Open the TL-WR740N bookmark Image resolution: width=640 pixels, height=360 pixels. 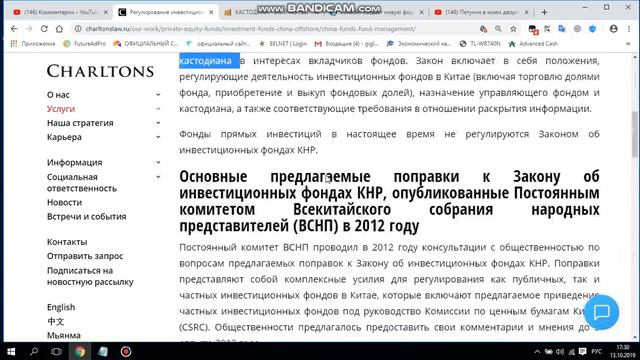[x=480, y=44]
